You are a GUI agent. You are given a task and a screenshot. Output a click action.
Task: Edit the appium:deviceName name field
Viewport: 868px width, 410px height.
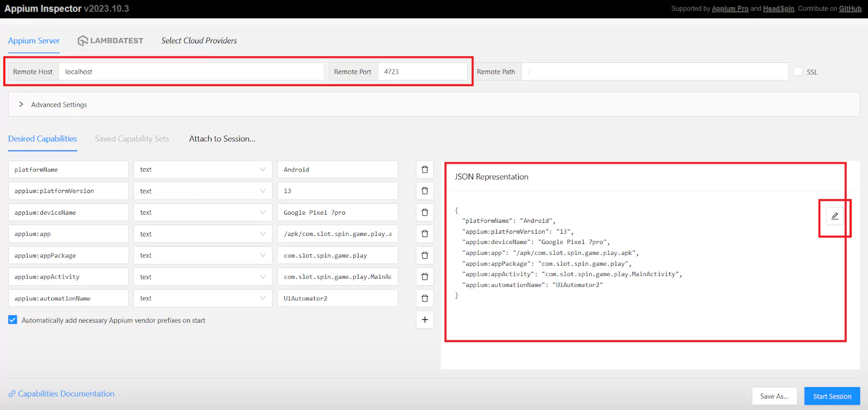[68, 212]
